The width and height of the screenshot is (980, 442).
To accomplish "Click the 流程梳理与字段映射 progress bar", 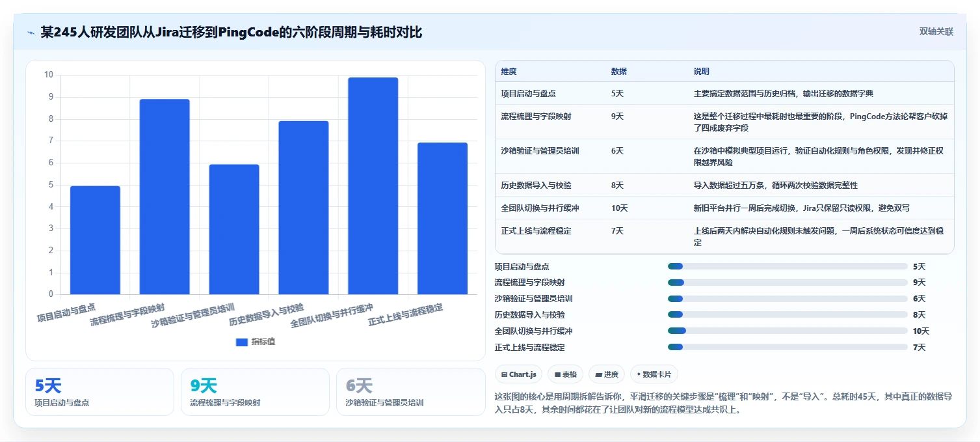I will pyautogui.click(x=788, y=283).
